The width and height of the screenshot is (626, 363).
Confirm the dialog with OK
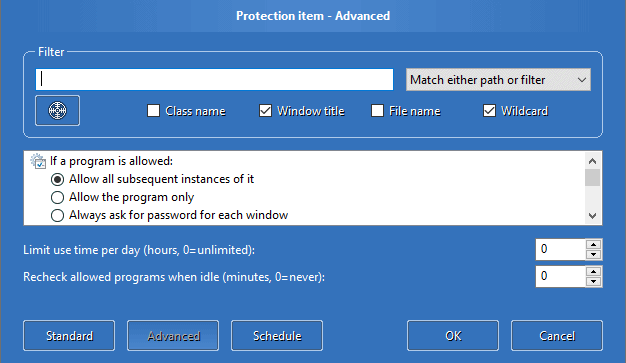coord(453,335)
